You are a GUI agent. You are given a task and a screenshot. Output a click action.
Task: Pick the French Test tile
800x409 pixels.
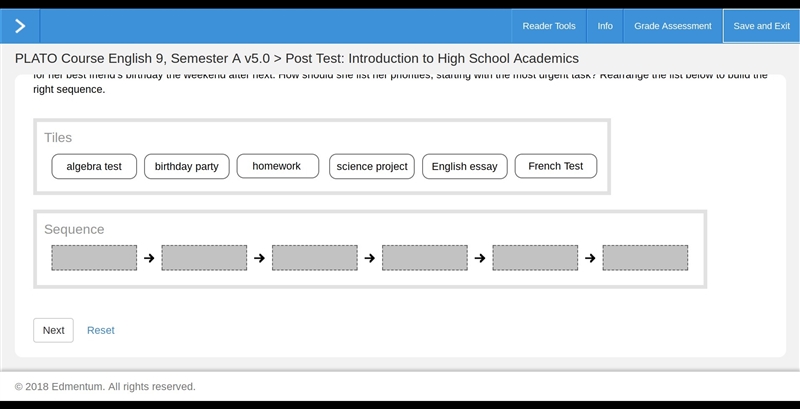point(556,166)
